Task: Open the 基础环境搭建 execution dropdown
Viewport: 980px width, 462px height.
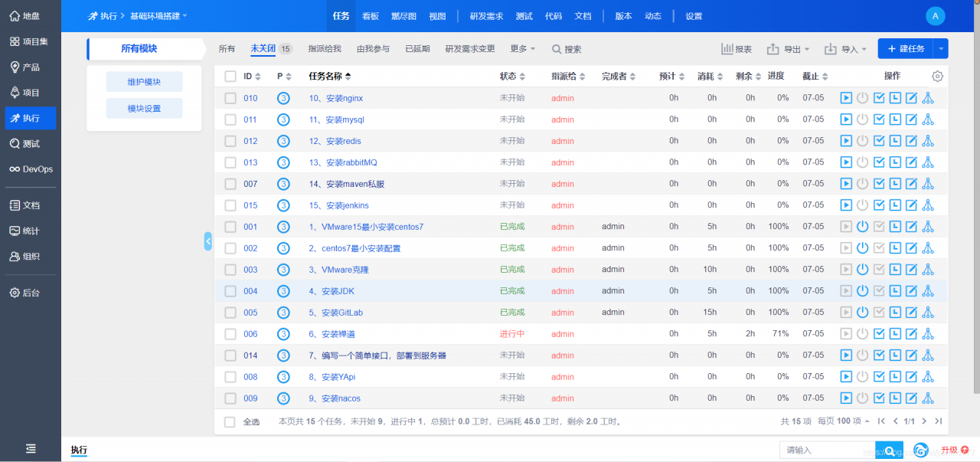Action: (x=158, y=16)
